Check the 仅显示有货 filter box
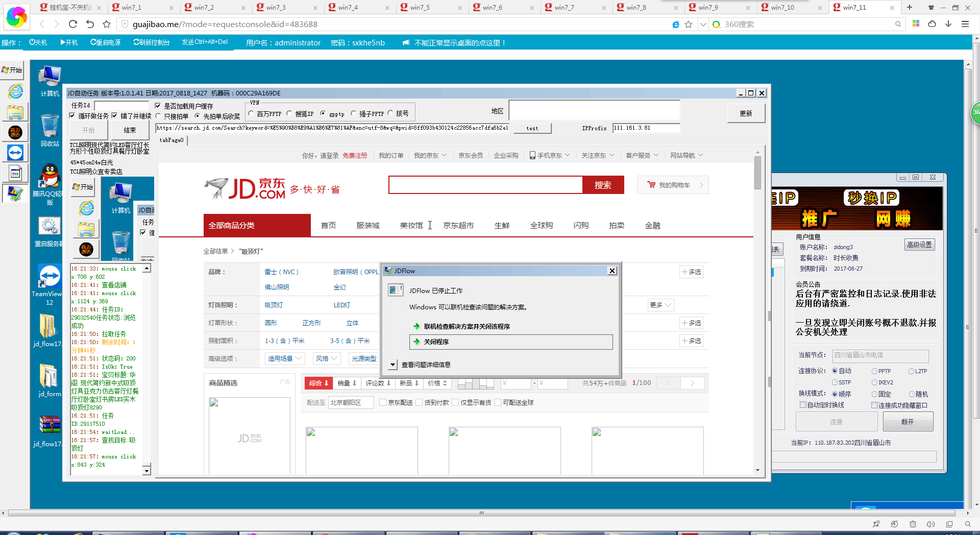Image resolution: width=980 pixels, height=535 pixels. click(x=455, y=403)
